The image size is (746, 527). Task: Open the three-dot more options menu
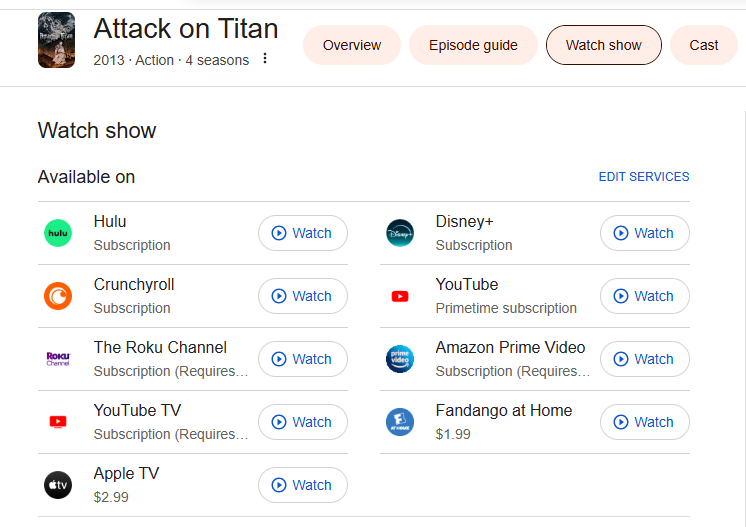point(265,59)
